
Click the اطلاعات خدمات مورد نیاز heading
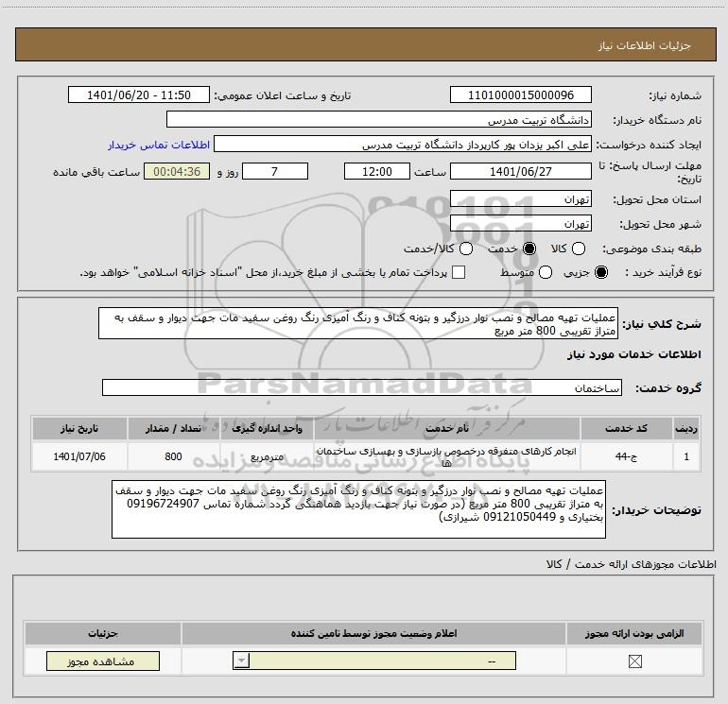tap(633, 354)
